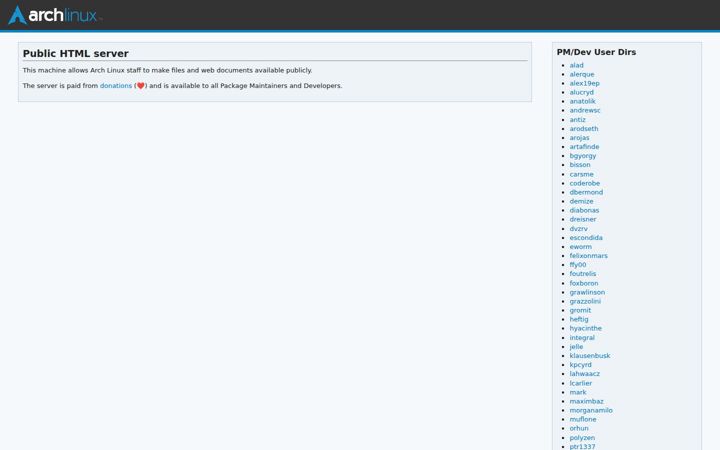The image size is (720, 450).
Task: Open grazzolini user directory
Action: point(585,302)
